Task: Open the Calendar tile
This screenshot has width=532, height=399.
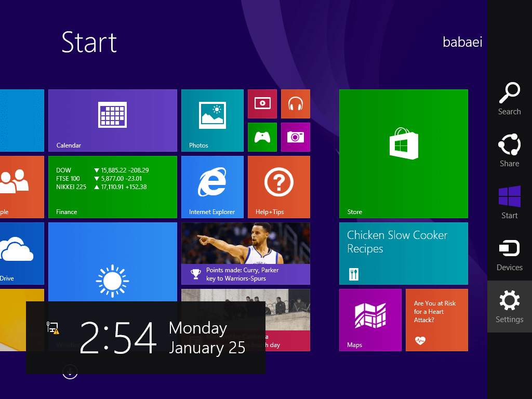Action: pyautogui.click(x=113, y=121)
